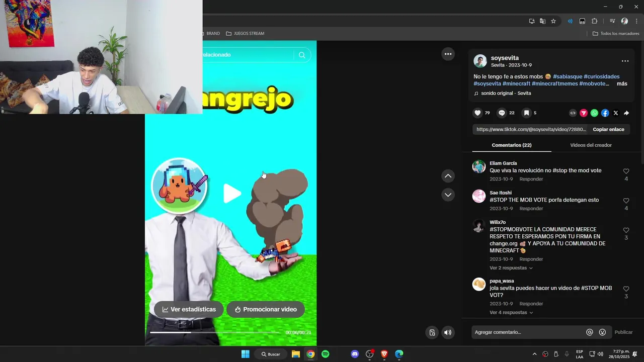Insert a mention with the @ icon
Screen dimensions: 644x362
[x=590, y=332]
